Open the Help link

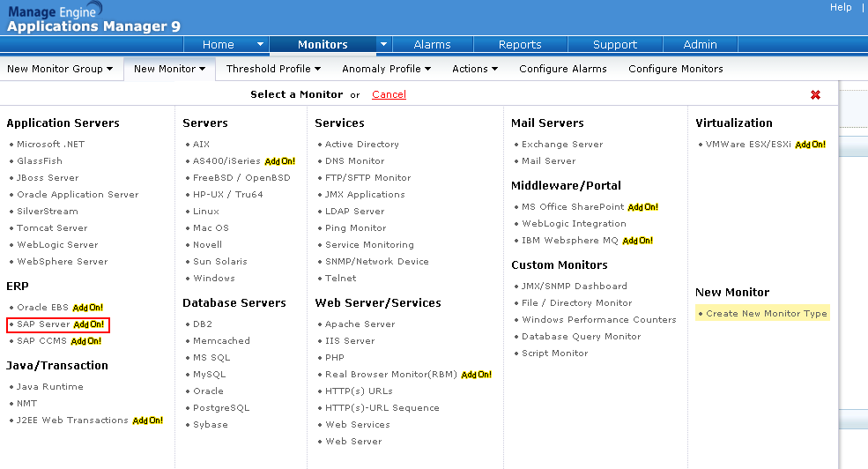tap(841, 7)
